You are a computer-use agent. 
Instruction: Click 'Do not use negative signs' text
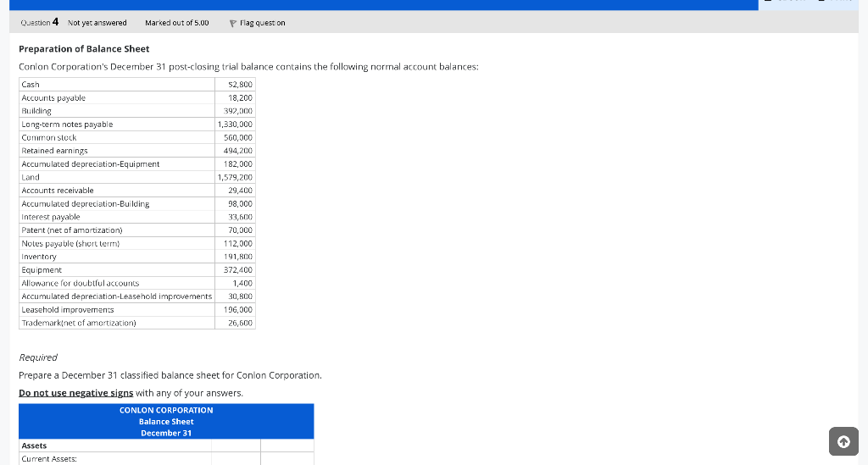tap(75, 393)
